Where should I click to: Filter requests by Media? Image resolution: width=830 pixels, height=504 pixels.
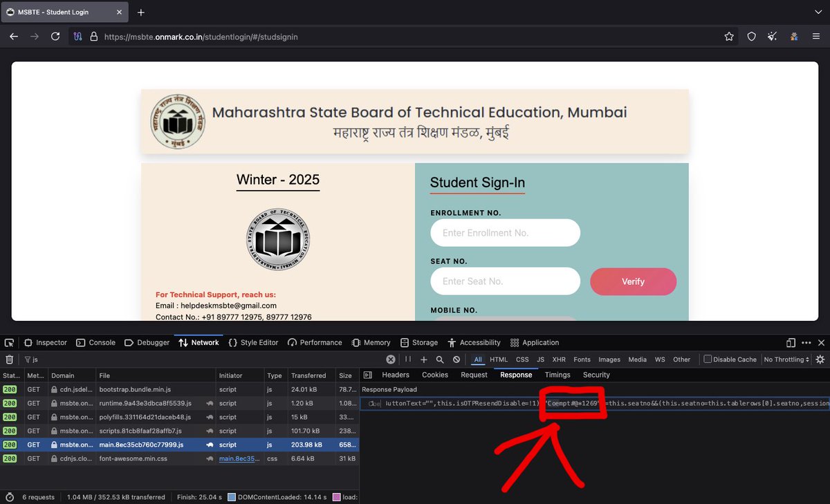tap(638, 360)
